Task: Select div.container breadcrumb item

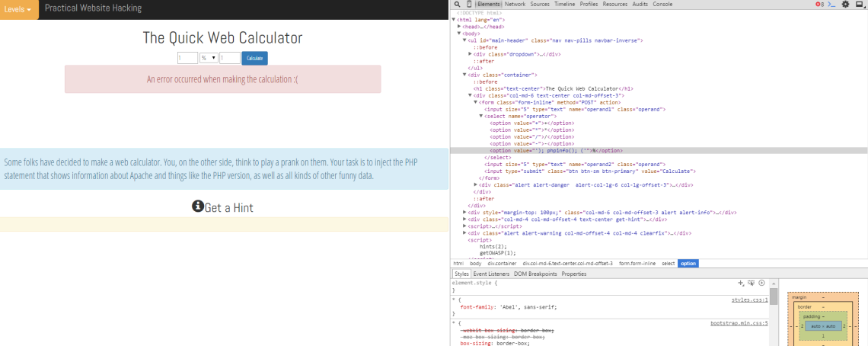Action: (x=502, y=264)
